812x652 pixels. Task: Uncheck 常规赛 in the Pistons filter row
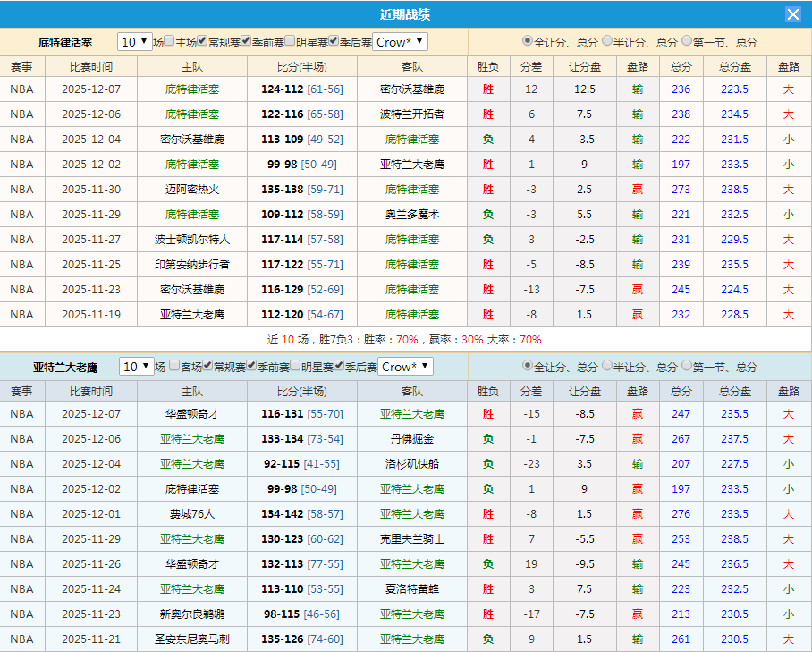(x=203, y=40)
